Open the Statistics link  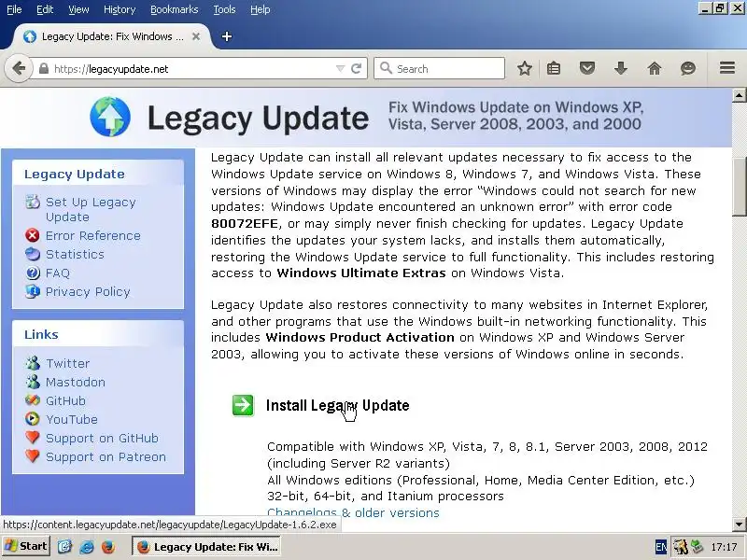75,254
